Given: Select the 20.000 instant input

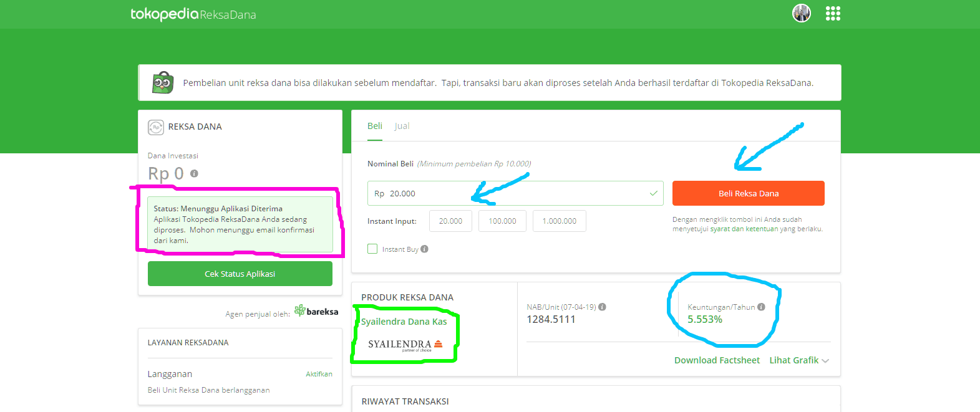Looking at the screenshot, I should tap(450, 221).
